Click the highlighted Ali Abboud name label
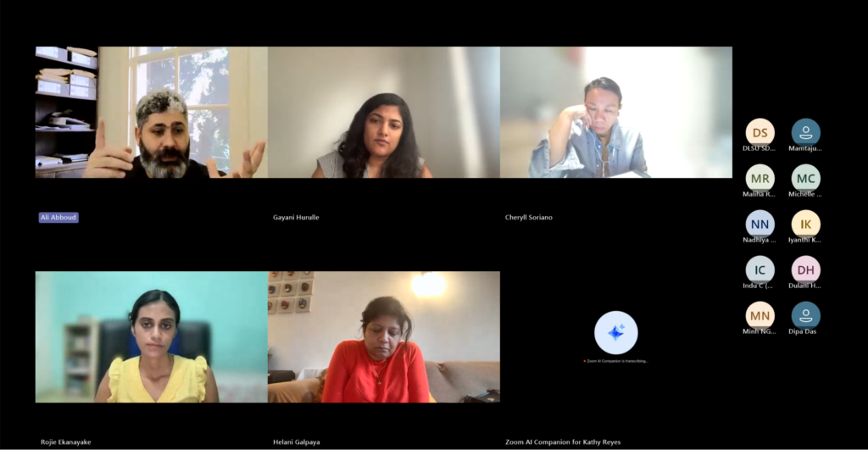 [x=58, y=218]
